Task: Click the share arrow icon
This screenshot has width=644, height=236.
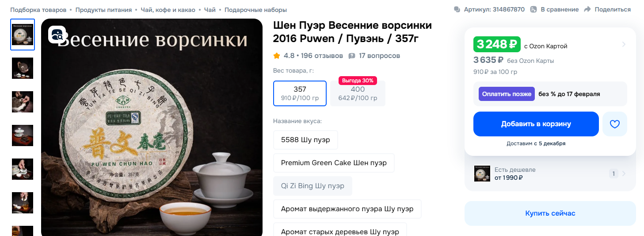Action: tap(587, 9)
